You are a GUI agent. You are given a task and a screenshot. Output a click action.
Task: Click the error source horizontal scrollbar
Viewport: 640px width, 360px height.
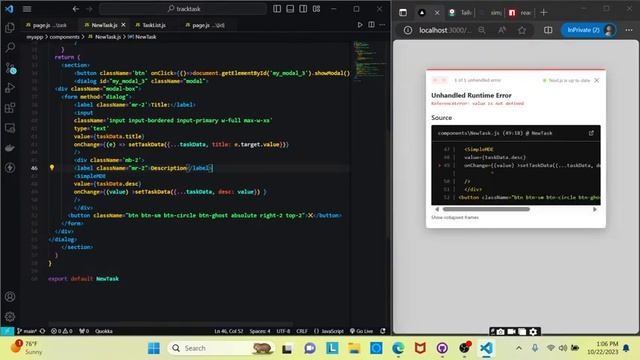[486, 209]
